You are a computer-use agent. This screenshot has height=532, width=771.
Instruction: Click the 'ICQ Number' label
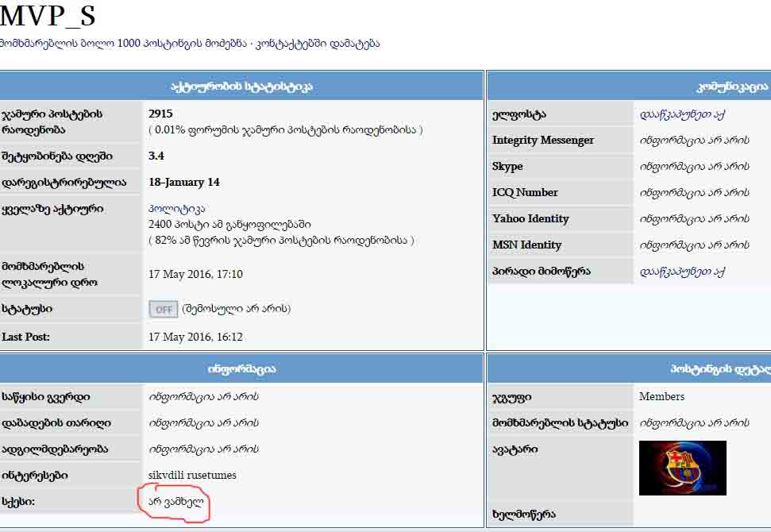click(525, 193)
